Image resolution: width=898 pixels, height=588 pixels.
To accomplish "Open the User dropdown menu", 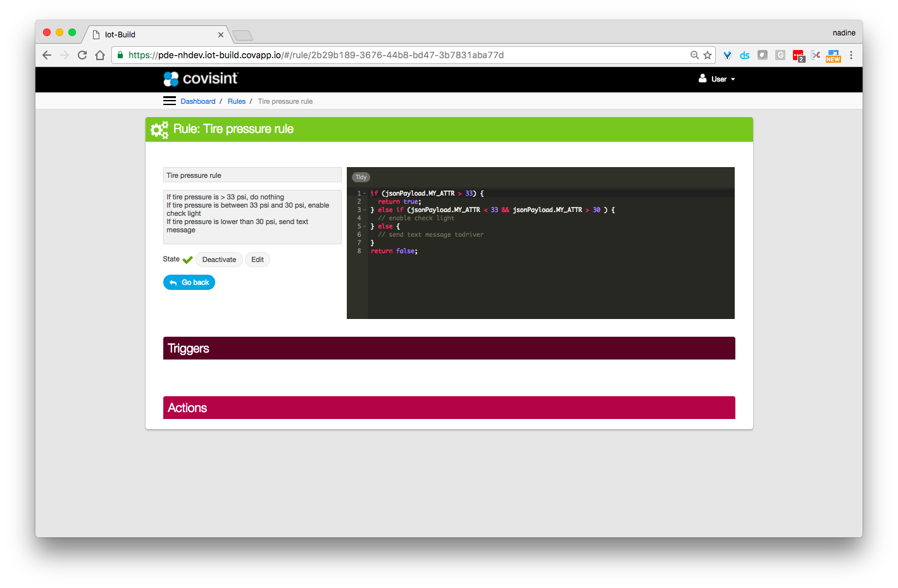I will coord(718,79).
